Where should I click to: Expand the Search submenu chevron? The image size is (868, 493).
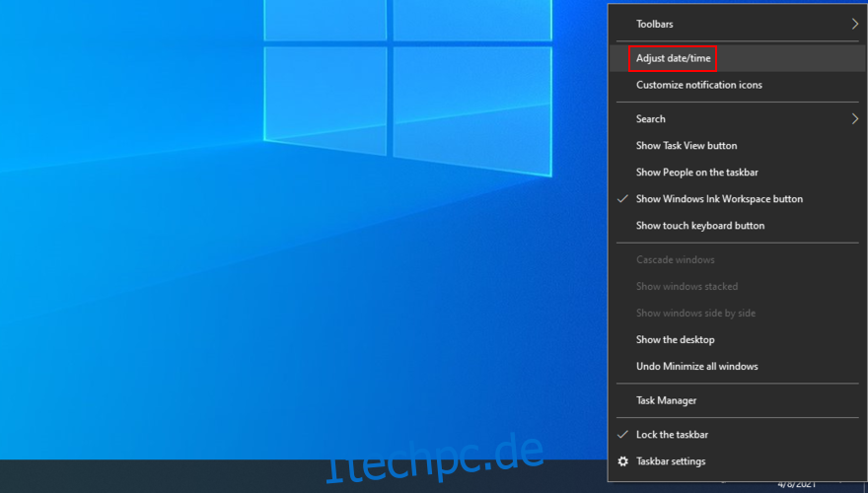coord(855,119)
